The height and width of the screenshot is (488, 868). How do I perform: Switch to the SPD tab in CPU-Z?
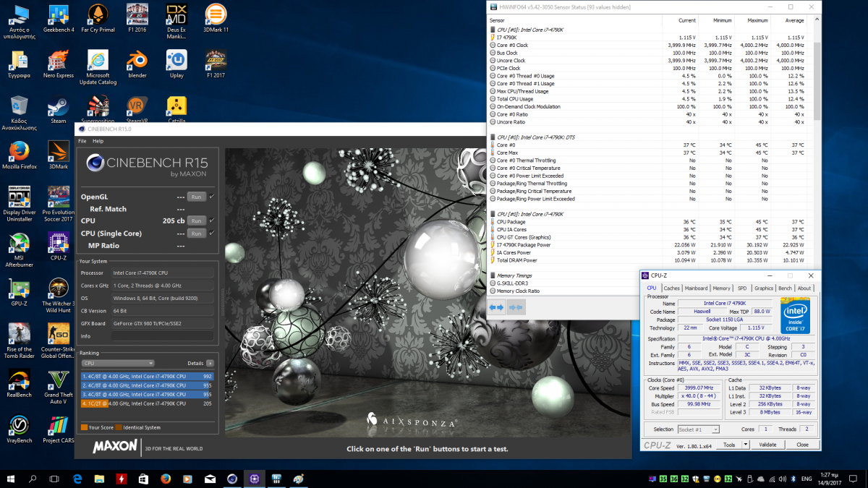(742, 288)
